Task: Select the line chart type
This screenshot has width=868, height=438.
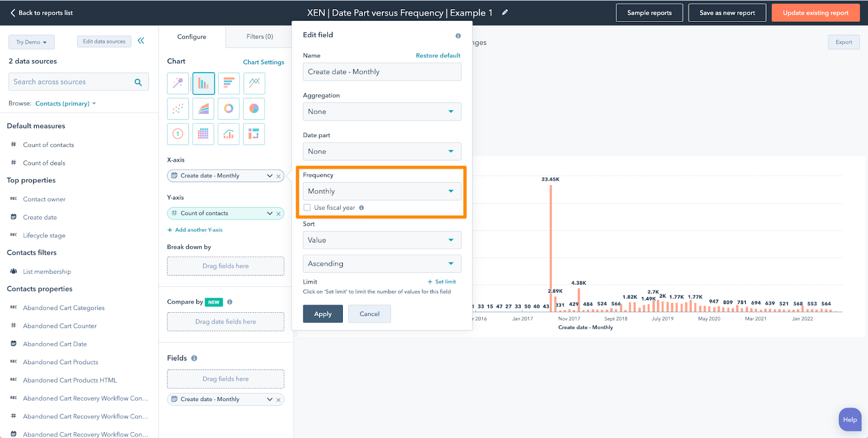Action: click(254, 83)
